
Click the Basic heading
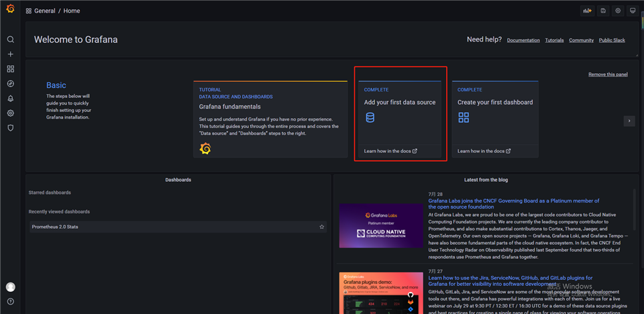[56, 85]
